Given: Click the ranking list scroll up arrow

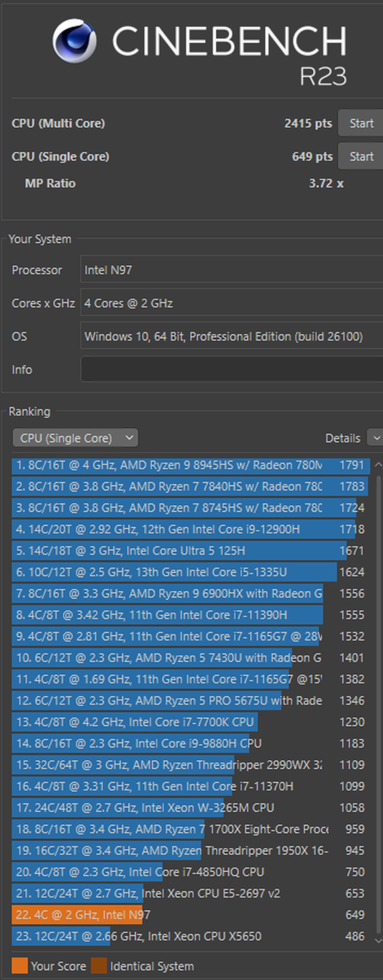Looking at the screenshot, I should pyautogui.click(x=378, y=464).
